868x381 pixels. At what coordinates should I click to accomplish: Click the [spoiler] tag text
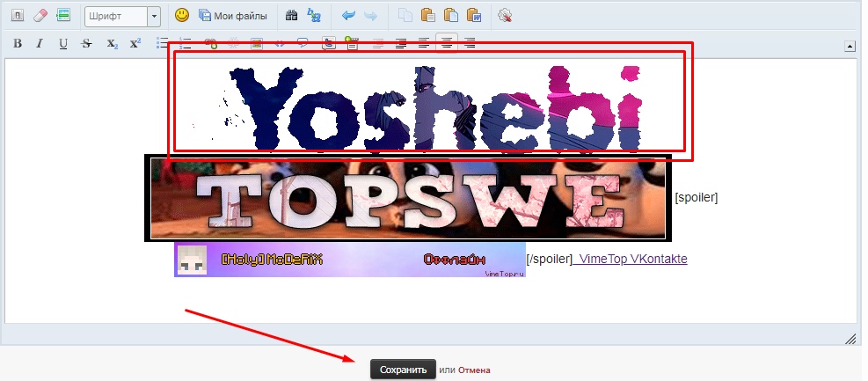(x=696, y=198)
